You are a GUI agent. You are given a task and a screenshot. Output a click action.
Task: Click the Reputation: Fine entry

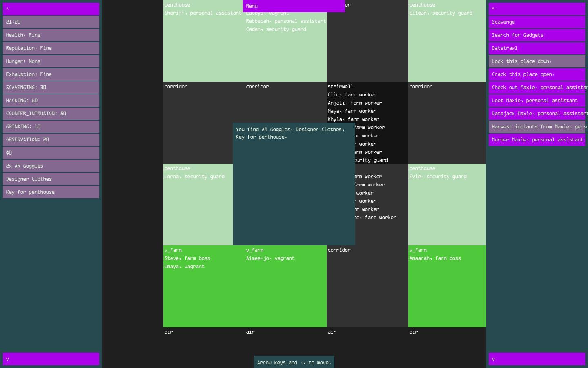(x=51, y=48)
